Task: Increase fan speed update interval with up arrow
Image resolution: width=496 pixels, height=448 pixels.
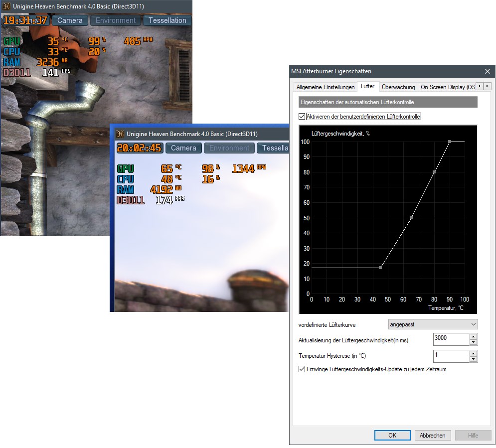Action: (473, 336)
